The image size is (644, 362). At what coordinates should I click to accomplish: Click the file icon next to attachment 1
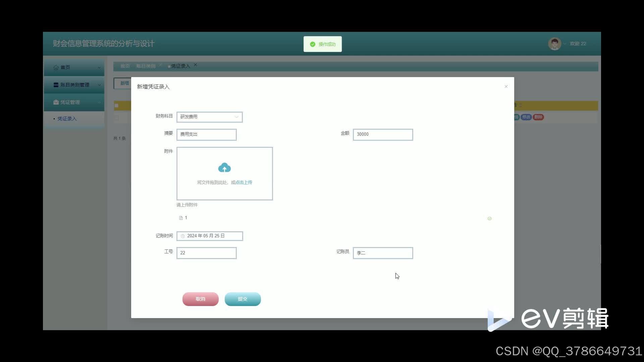tap(181, 218)
